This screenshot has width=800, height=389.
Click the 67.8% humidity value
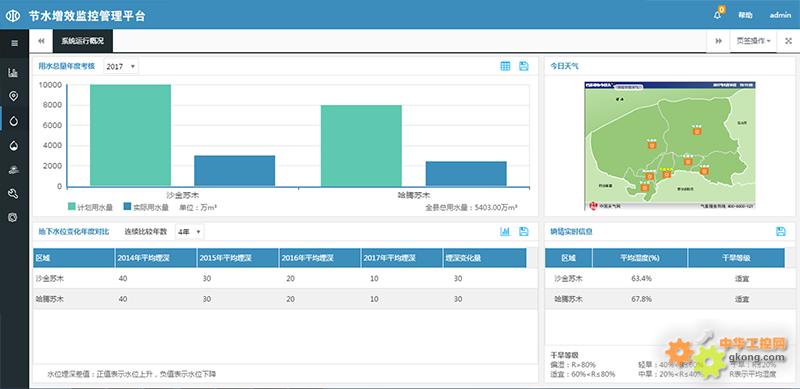[641, 299]
